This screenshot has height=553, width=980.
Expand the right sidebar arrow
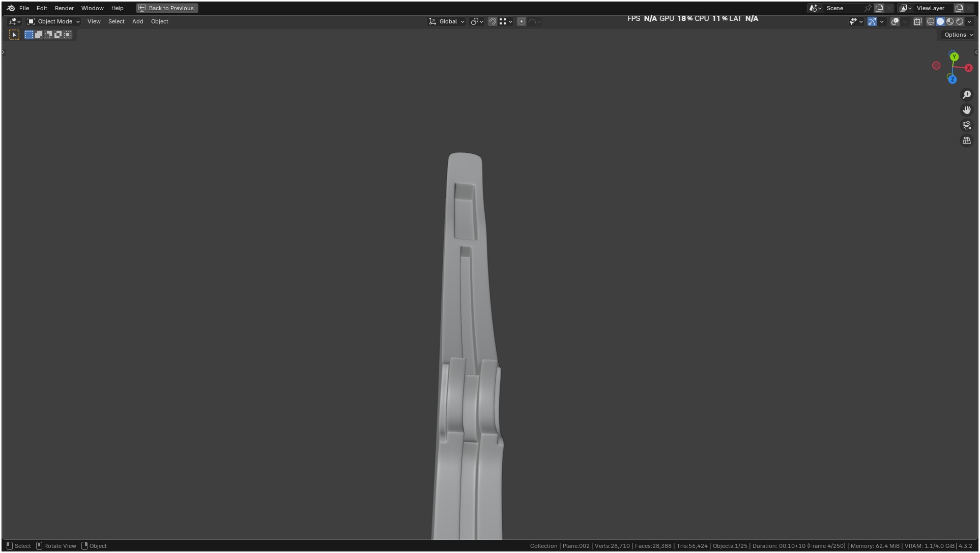click(976, 52)
